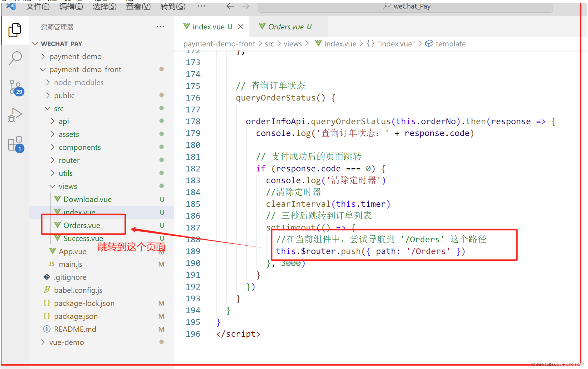Expand the components folder
Viewport: 588px width, 369px height.
[53, 147]
